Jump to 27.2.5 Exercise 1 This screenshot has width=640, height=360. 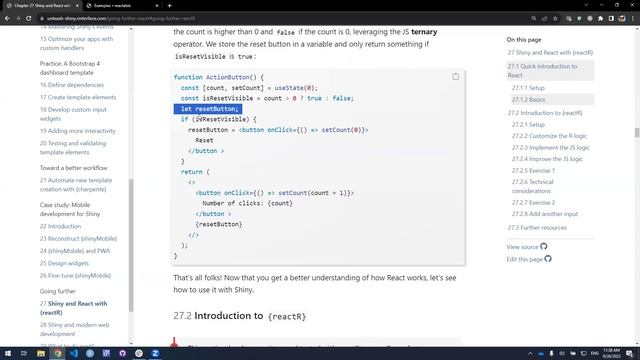coord(533,170)
